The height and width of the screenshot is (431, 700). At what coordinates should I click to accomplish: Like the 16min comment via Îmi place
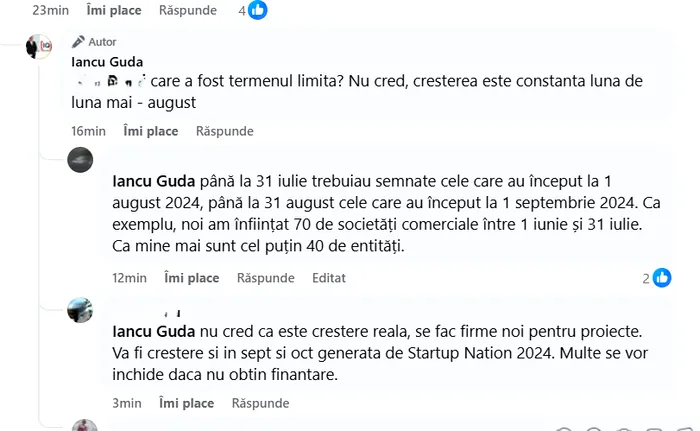(x=150, y=131)
